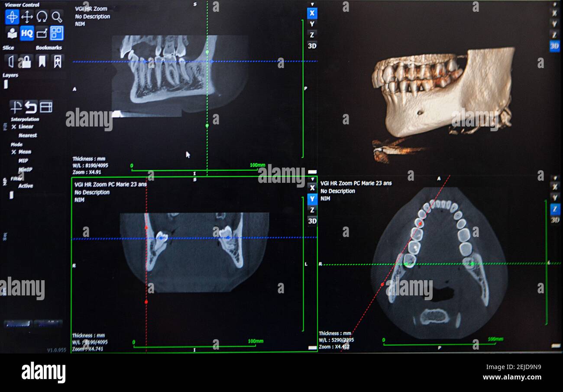Select the magnifier zoom tool

pos(56,17)
